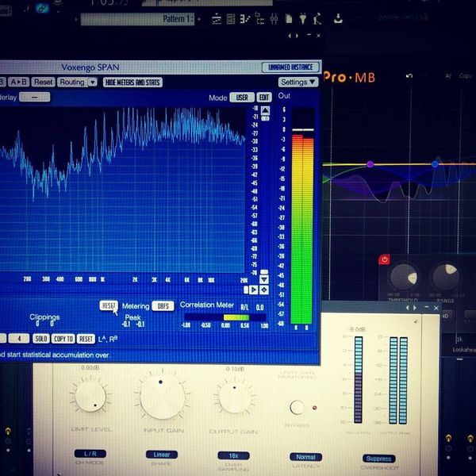The width and height of the screenshot is (476, 476).
Task: Open the Pattern 1 selector
Action: [x=138, y=19]
